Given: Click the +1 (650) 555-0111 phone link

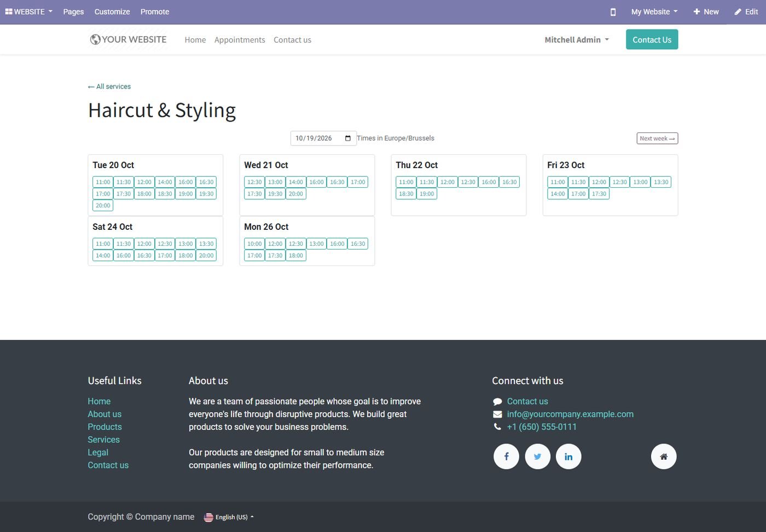Looking at the screenshot, I should (x=542, y=427).
